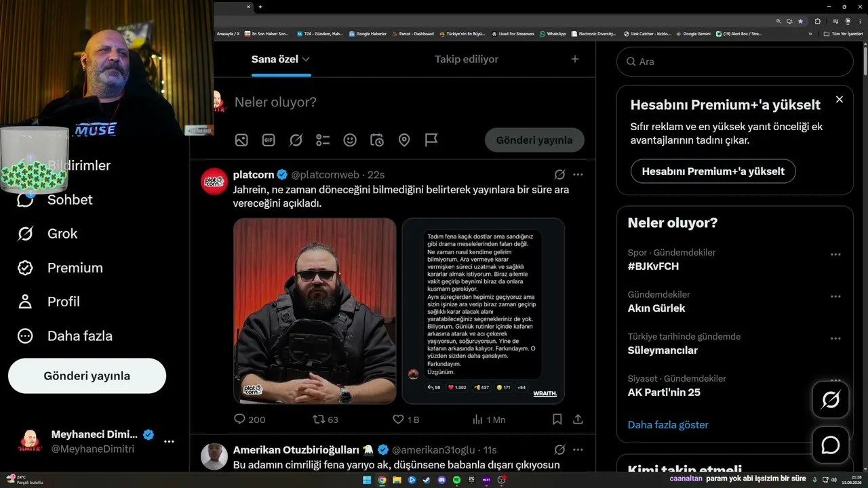The width and height of the screenshot is (868, 488).
Task: Go to Premium in the sidebar
Action: click(60, 268)
